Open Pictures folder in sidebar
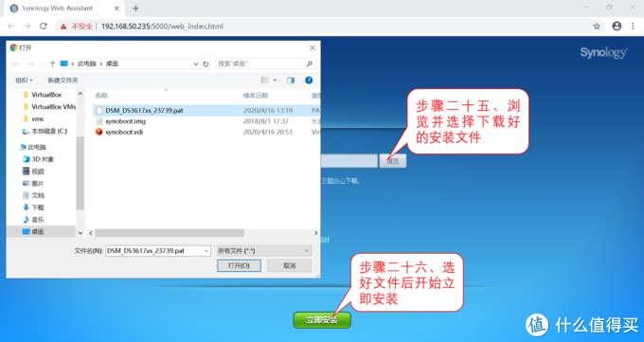644x342 pixels. tap(33, 184)
